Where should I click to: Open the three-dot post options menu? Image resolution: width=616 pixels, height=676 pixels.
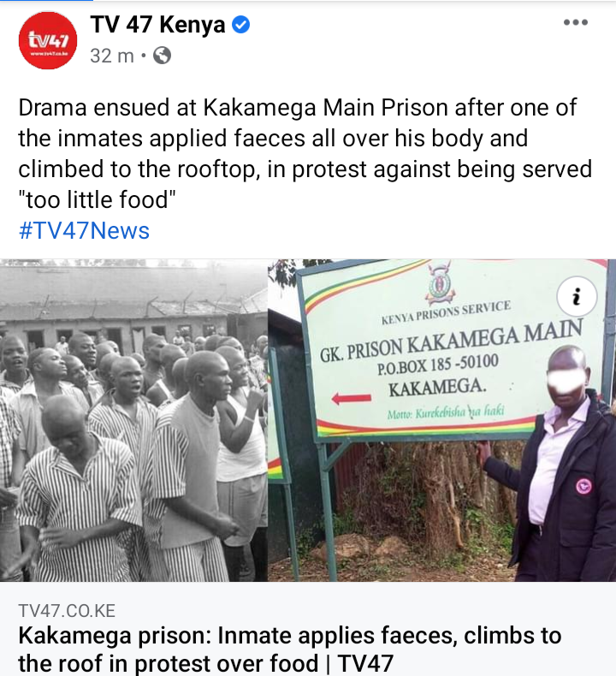[576, 22]
